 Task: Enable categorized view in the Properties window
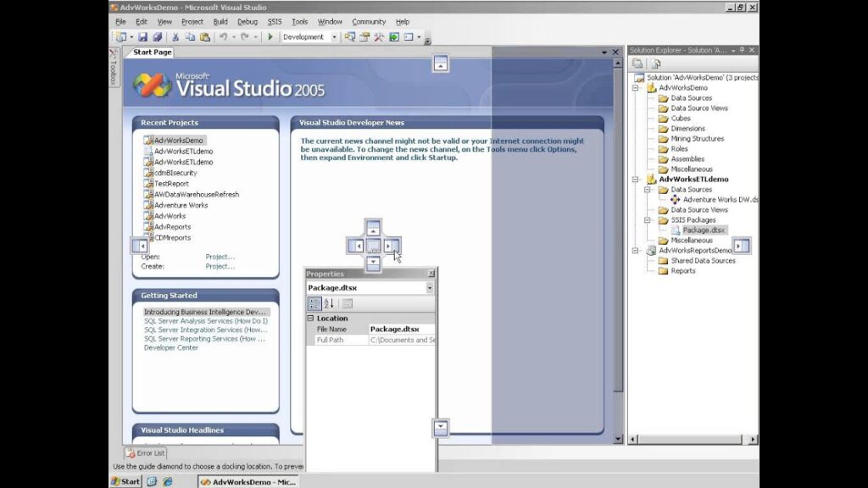[x=314, y=303]
